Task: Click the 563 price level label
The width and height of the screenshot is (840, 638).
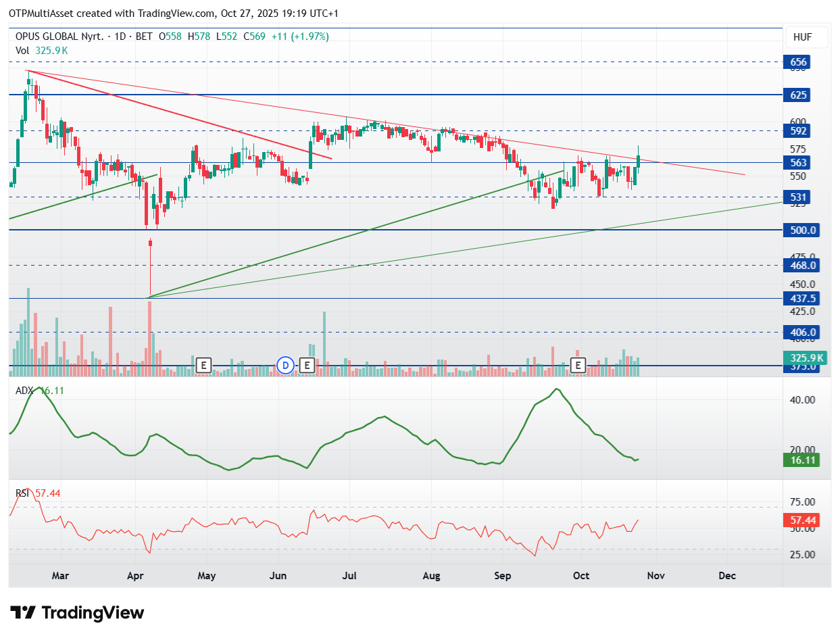Action: (x=799, y=163)
